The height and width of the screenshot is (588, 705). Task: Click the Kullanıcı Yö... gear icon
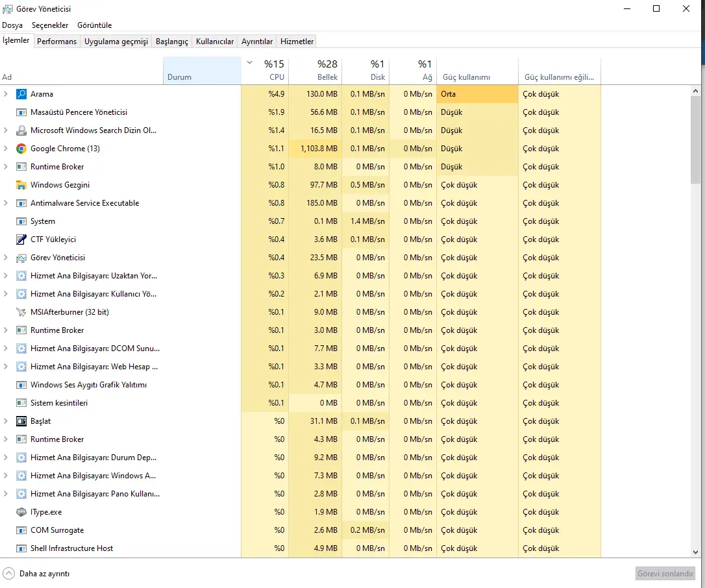(x=21, y=294)
